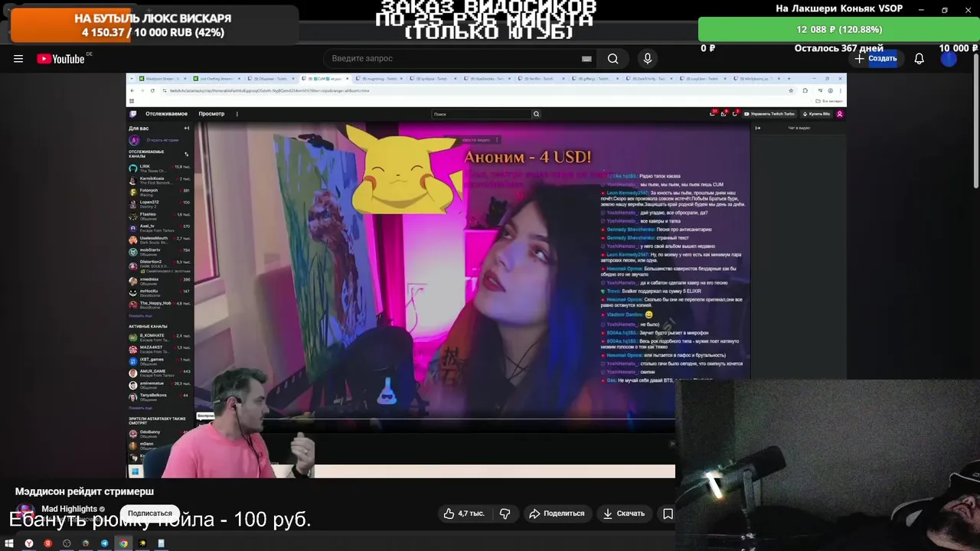Open the Mad Highlights channel avatar

pyautogui.click(x=25, y=512)
